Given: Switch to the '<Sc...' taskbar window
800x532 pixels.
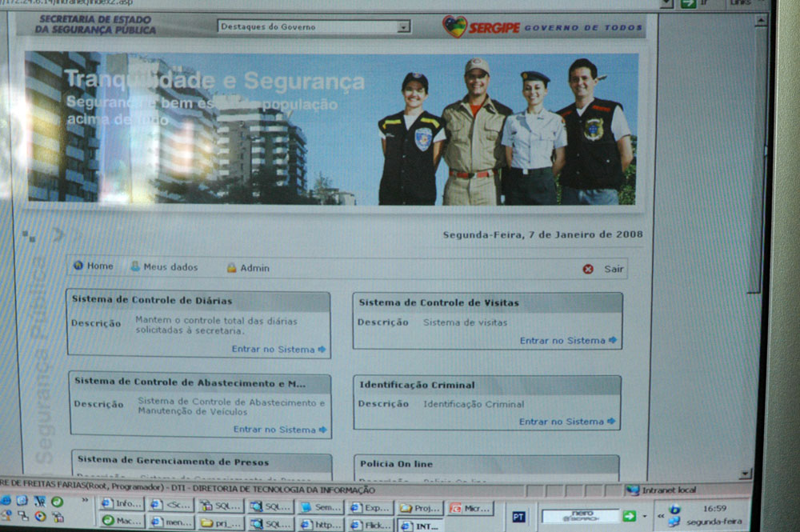Looking at the screenshot, I should pyautogui.click(x=171, y=505).
